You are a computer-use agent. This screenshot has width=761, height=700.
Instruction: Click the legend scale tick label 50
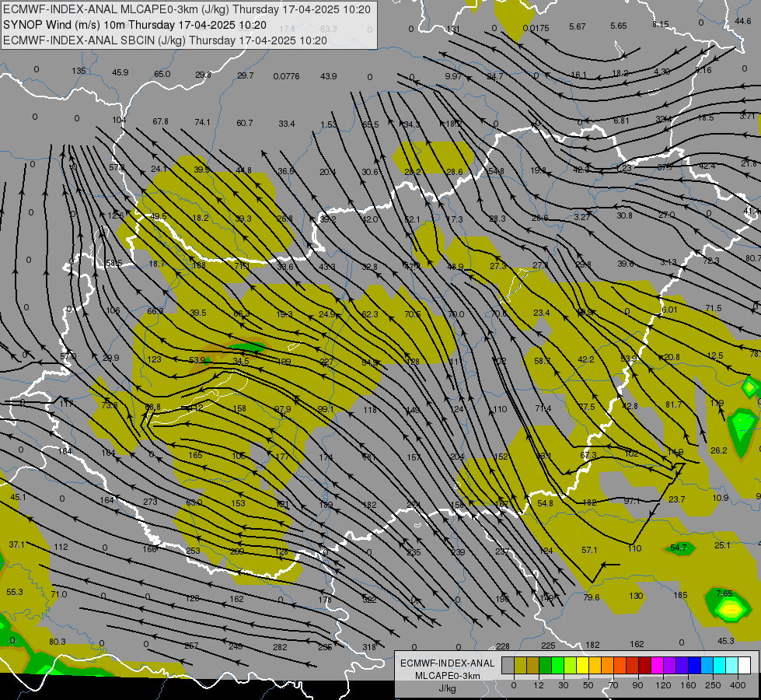click(x=588, y=685)
